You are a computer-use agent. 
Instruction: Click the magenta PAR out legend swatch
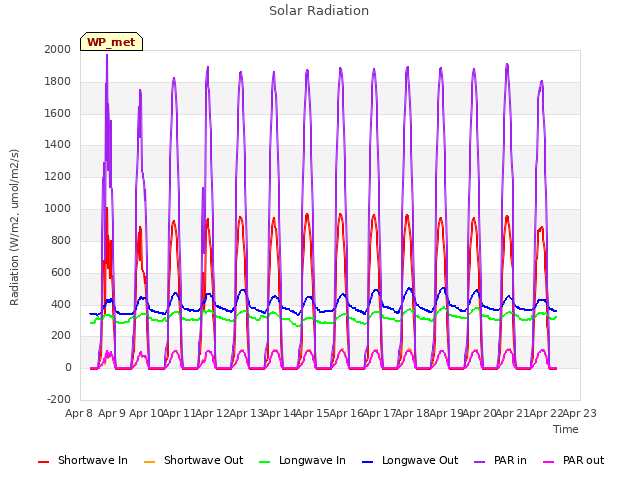coord(549,462)
